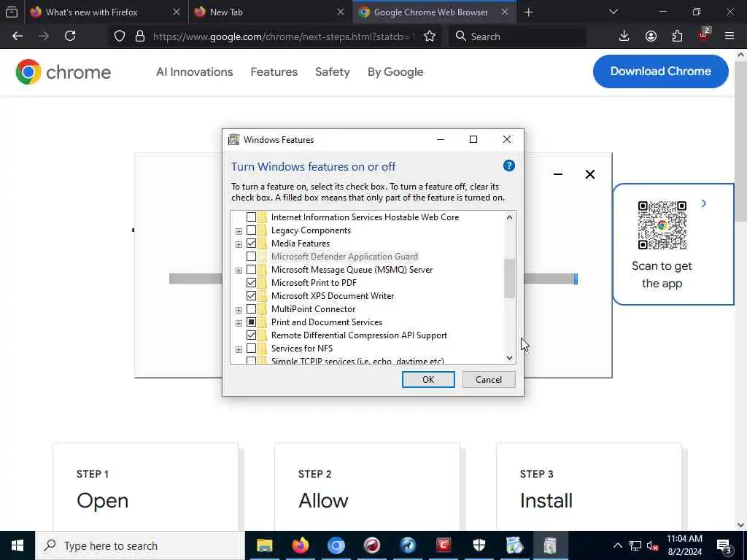Screen dimensions: 747x560
Task: Click the Firefox Search box
Action: click(x=517, y=36)
